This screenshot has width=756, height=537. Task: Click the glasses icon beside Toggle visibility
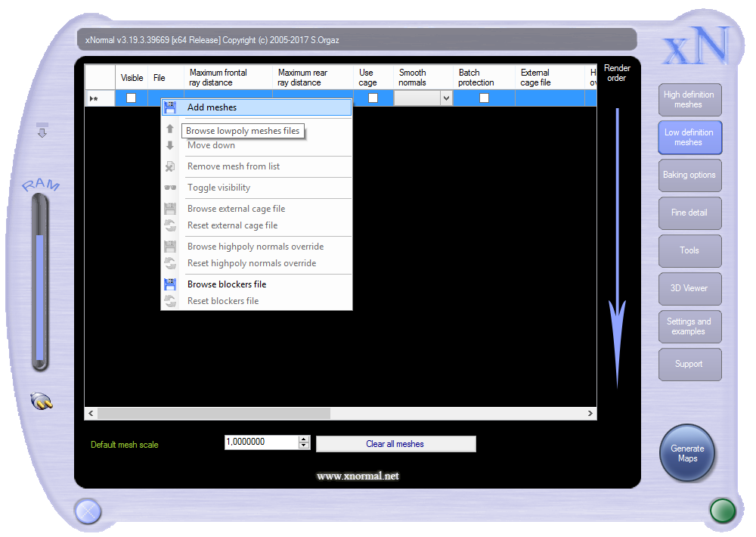click(x=170, y=188)
